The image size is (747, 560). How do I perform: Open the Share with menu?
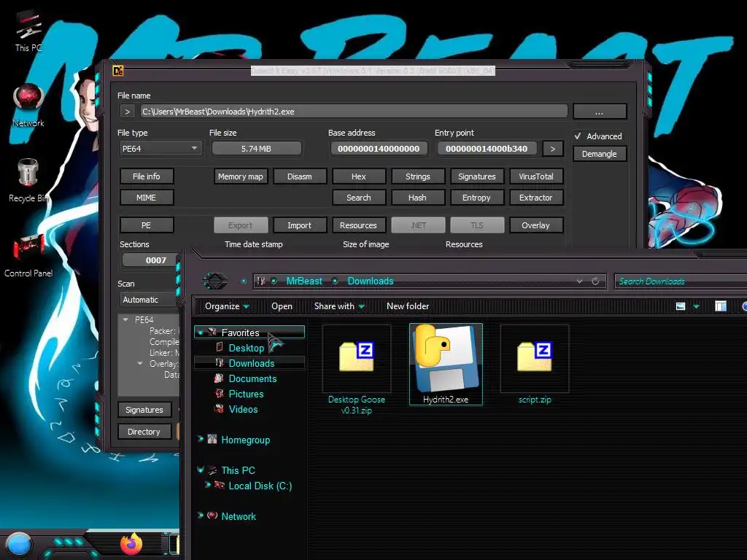tap(339, 306)
